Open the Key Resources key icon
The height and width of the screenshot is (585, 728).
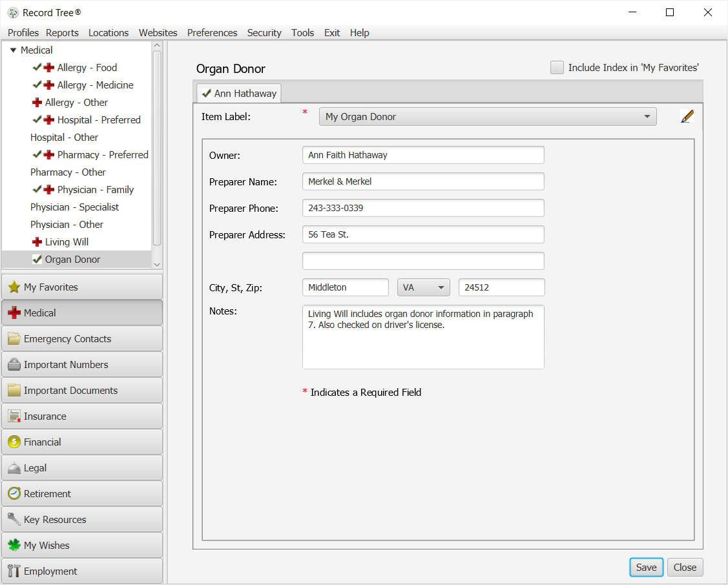pos(14,519)
